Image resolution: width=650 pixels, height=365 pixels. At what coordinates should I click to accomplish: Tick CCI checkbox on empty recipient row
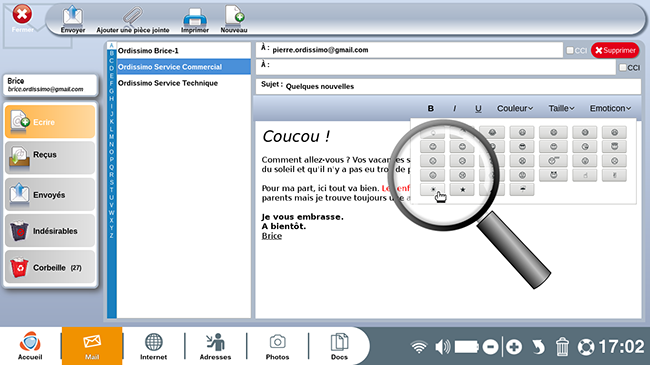[623, 67]
